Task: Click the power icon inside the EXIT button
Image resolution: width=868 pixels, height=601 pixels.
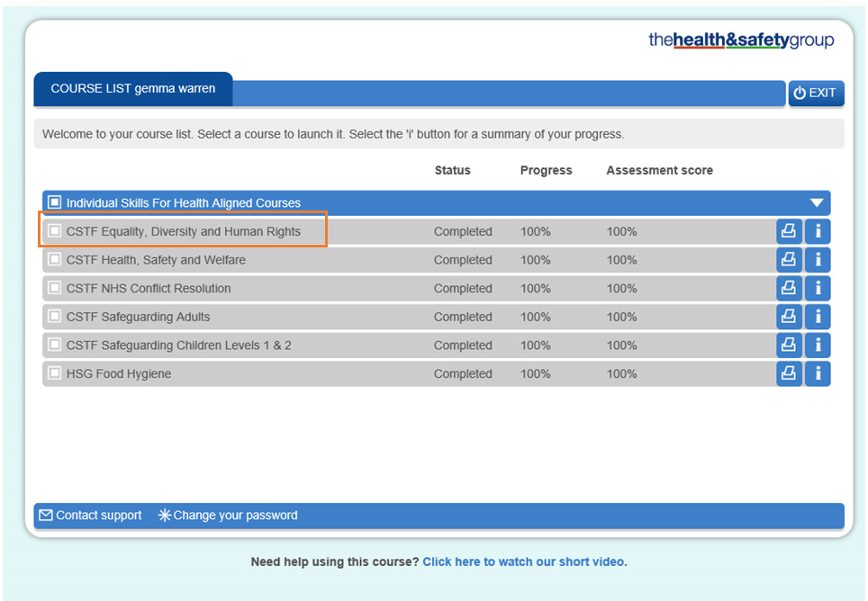Action: [x=800, y=93]
